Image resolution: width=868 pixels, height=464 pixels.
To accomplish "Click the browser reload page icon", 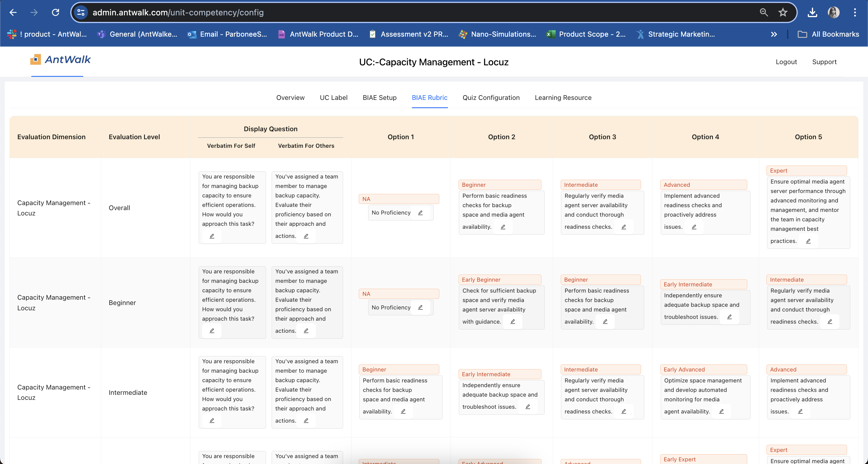I will (x=56, y=12).
